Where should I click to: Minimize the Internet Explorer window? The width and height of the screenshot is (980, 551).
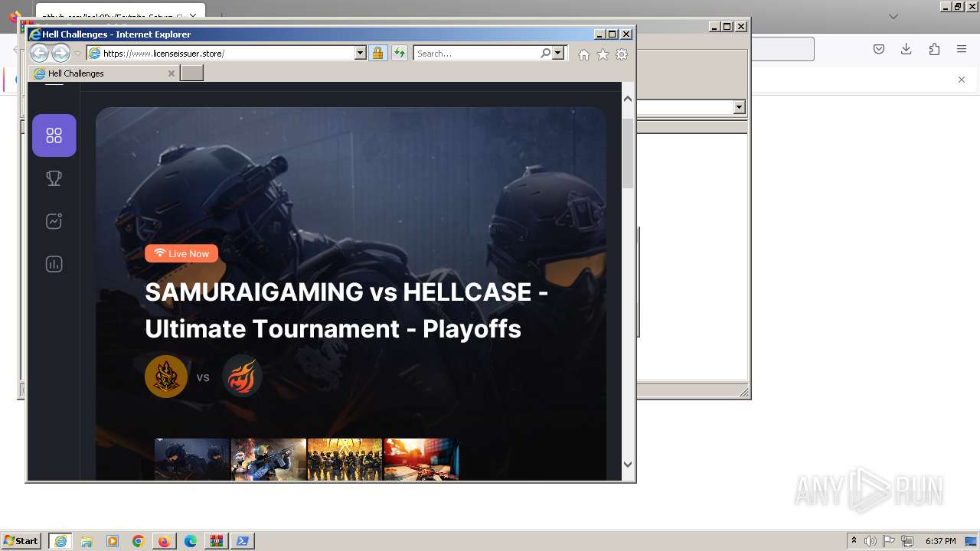point(599,34)
